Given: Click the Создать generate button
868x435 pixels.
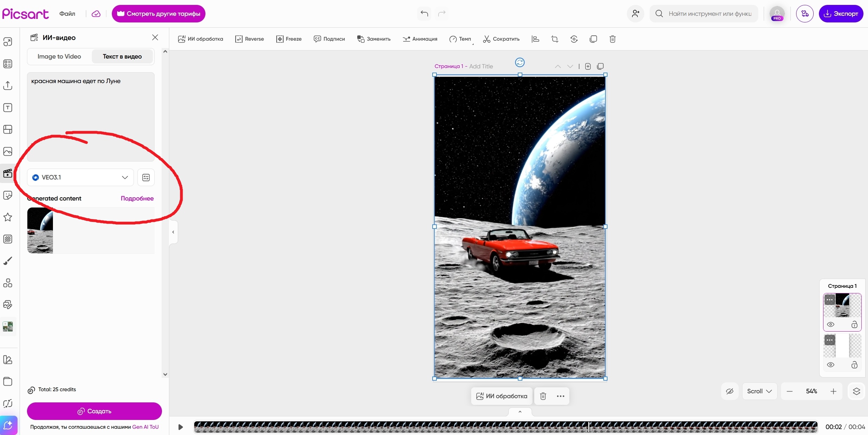Looking at the screenshot, I should (x=94, y=411).
